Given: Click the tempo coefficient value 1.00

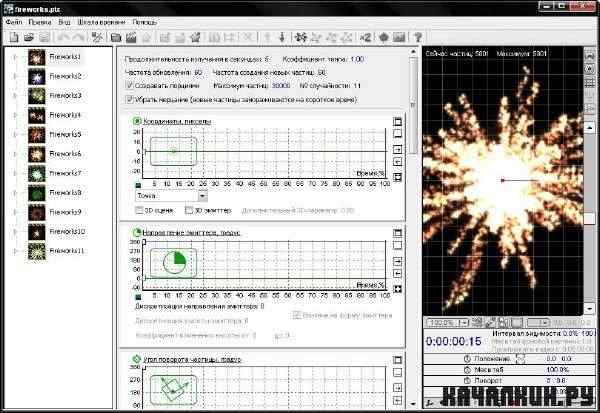Looking at the screenshot, I should click(x=357, y=59).
